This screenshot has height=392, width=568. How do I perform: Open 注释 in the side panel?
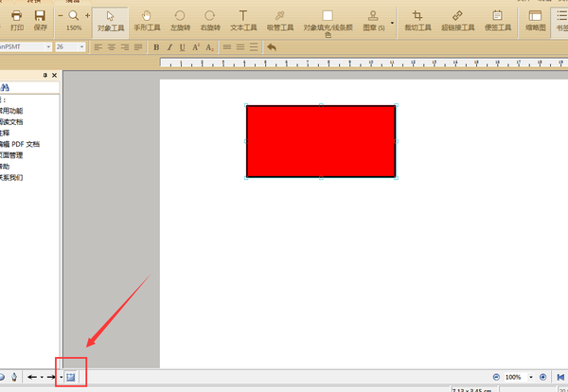pos(5,133)
